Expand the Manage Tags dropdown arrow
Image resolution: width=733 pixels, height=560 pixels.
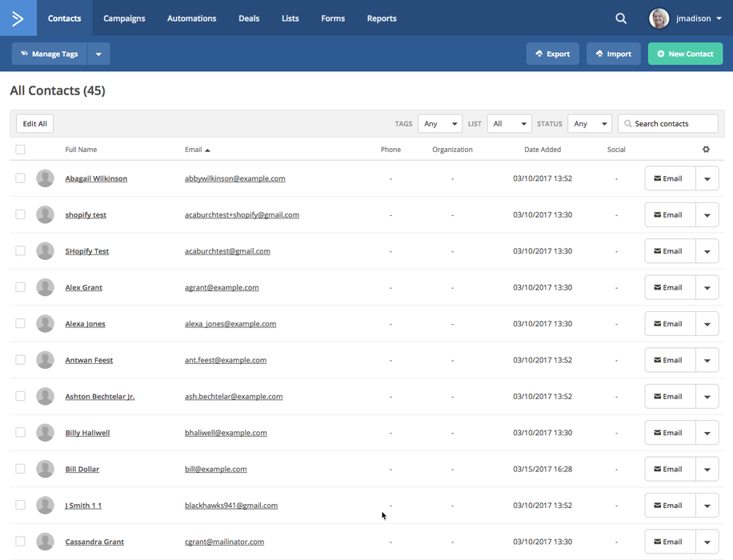point(98,54)
